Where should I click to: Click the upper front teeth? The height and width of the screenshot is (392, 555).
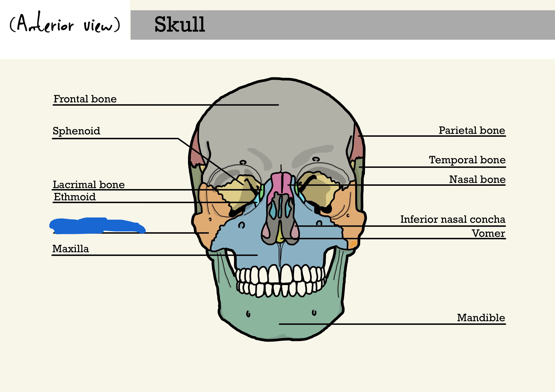[x=280, y=274]
